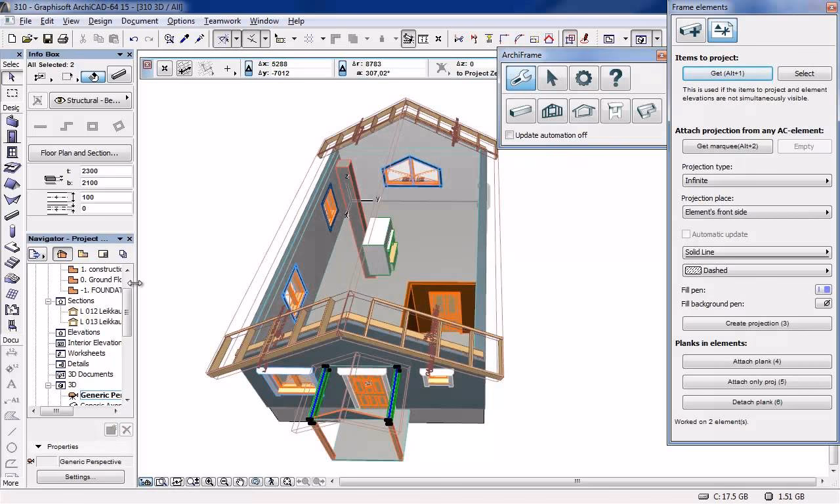
Task: Open ArchiFrame tools with the wrench icon
Action: click(x=520, y=78)
